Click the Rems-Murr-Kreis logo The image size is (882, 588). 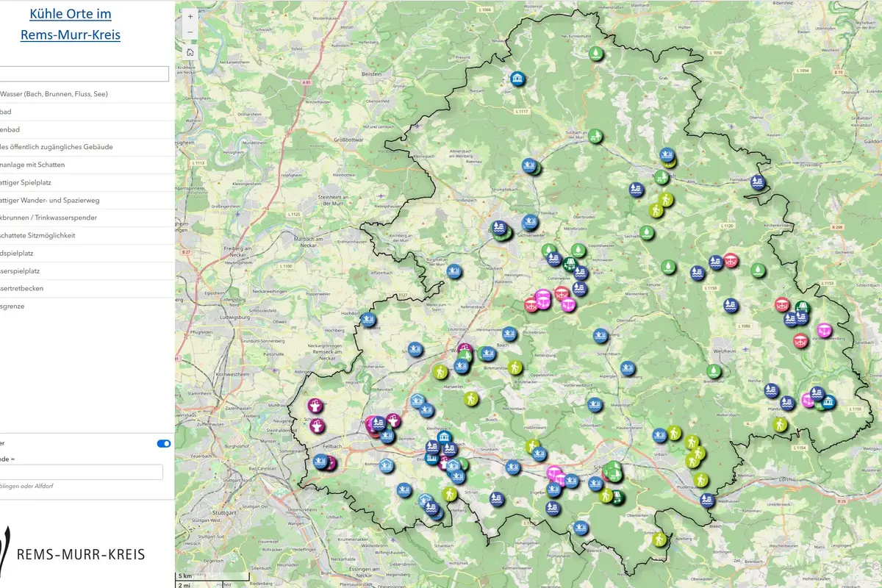pyautogui.click(x=73, y=551)
